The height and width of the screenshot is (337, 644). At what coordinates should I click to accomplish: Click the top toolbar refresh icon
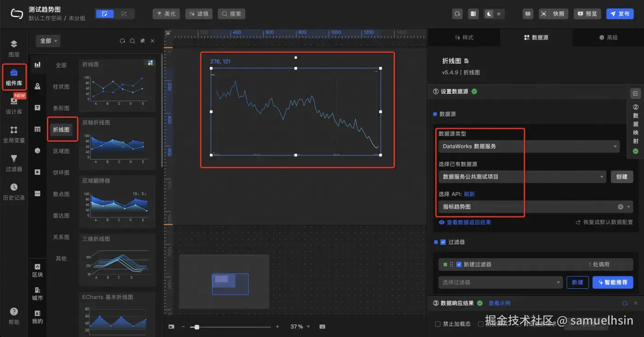point(457,14)
